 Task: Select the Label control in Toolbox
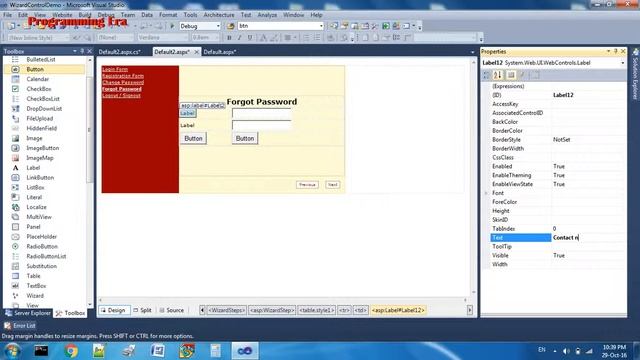[x=44, y=168]
